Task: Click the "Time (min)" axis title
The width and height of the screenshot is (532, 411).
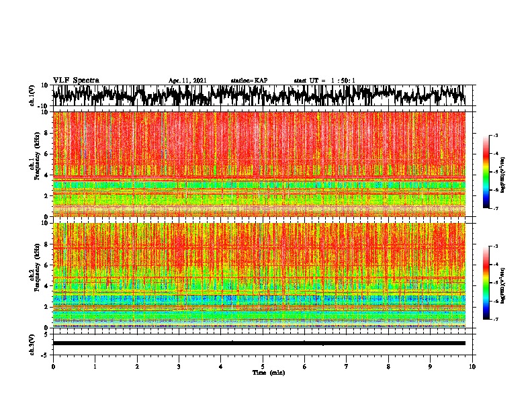Action: click(x=269, y=373)
